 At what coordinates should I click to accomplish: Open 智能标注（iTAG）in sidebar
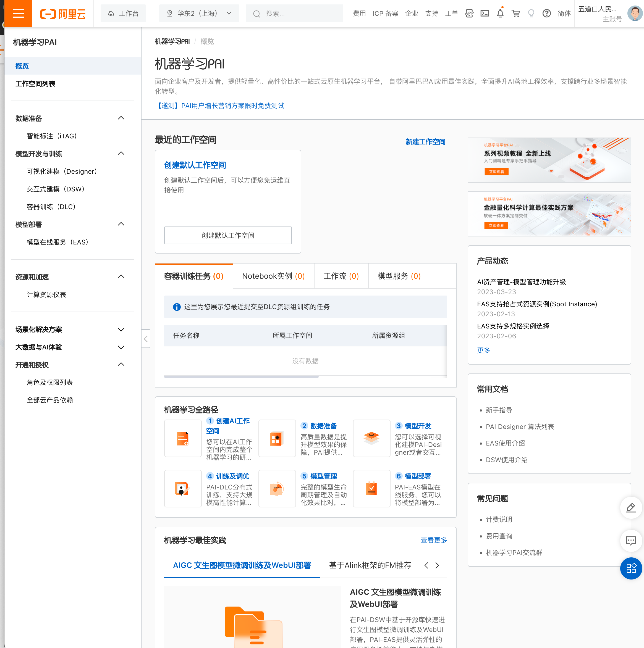(52, 136)
